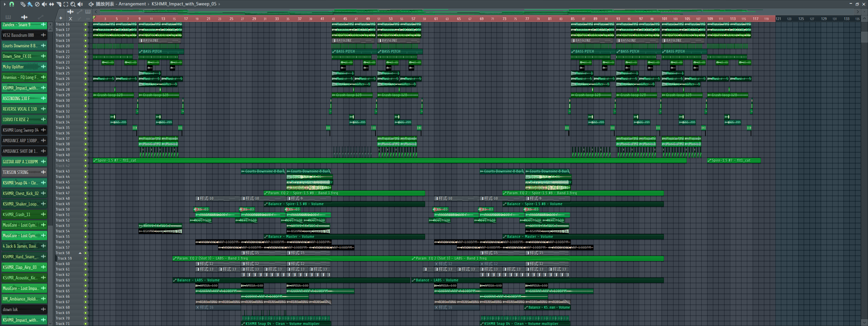Screen dimensions: 868x326
Task: Toggle the magnet snap icon
Action: coord(12,4)
